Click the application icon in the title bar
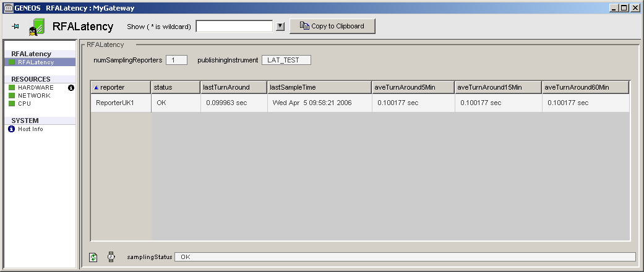 pyautogui.click(x=8, y=8)
